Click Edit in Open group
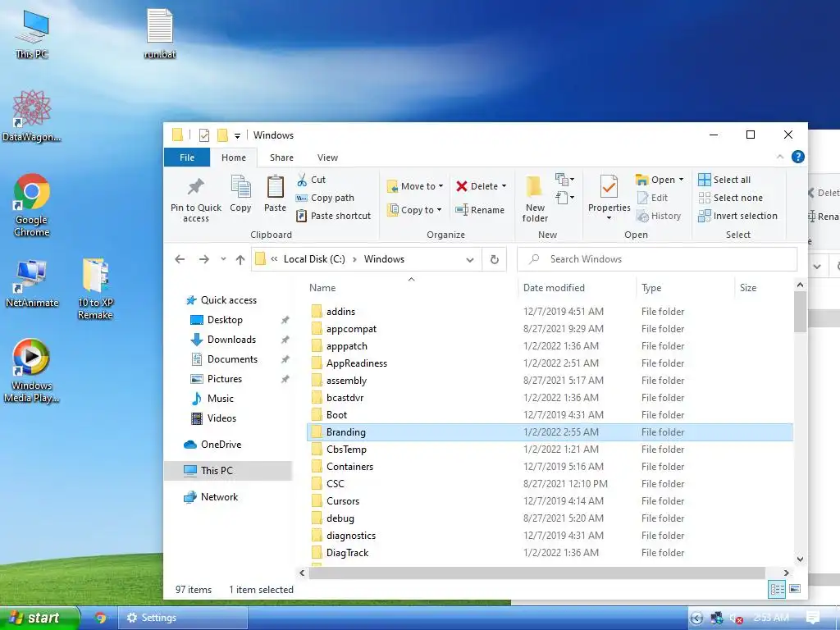The image size is (840, 630). pos(652,198)
